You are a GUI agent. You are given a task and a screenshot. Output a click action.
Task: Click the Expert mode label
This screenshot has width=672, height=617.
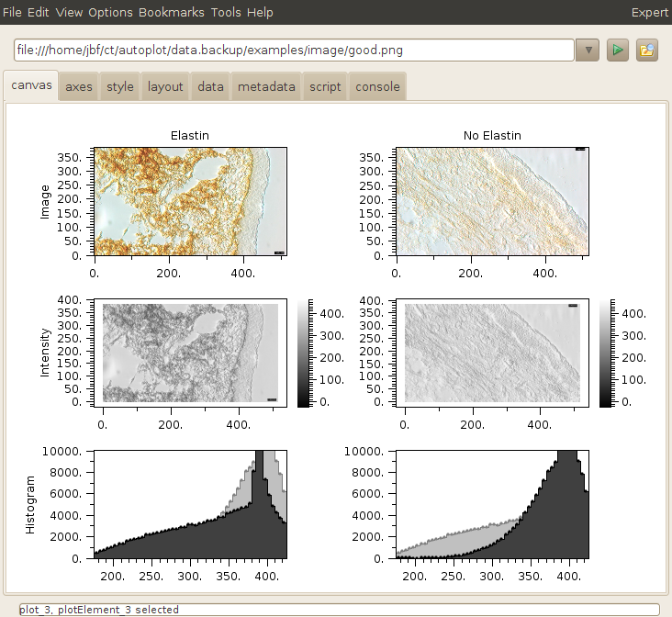pyautogui.click(x=649, y=13)
